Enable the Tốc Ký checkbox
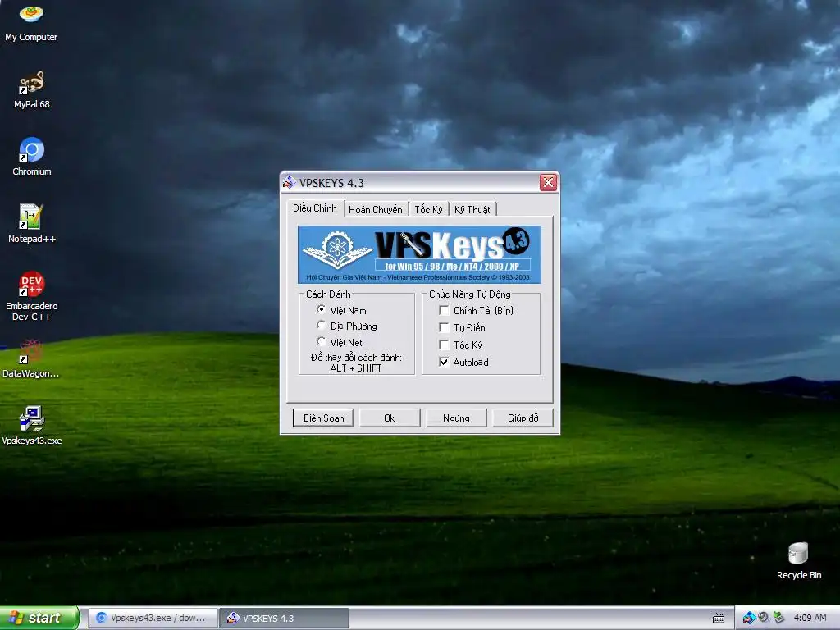The width and height of the screenshot is (840, 630). (444, 345)
